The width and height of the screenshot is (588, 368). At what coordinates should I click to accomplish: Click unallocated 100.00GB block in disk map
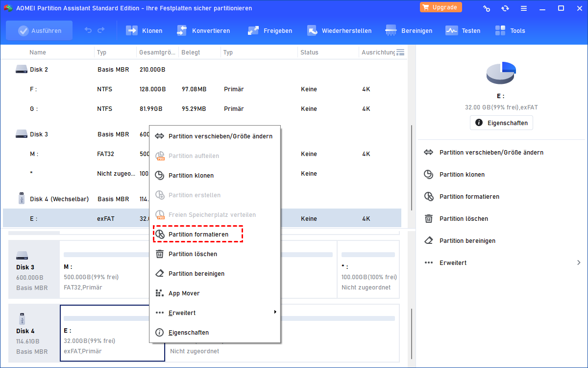368,269
